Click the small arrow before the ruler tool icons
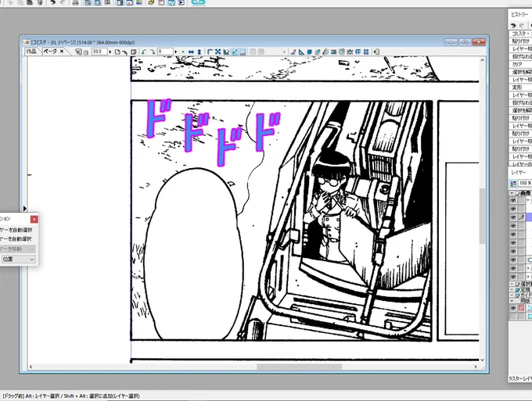The height and width of the screenshot is (401, 532). (284, 52)
